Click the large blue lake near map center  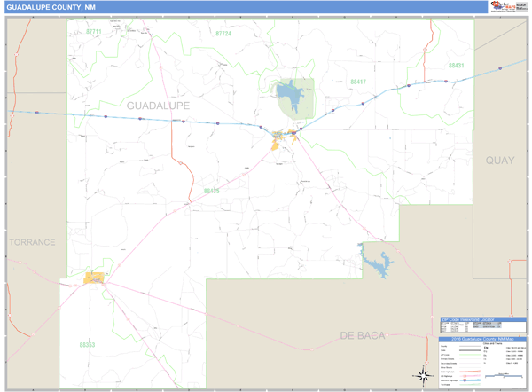(289, 91)
